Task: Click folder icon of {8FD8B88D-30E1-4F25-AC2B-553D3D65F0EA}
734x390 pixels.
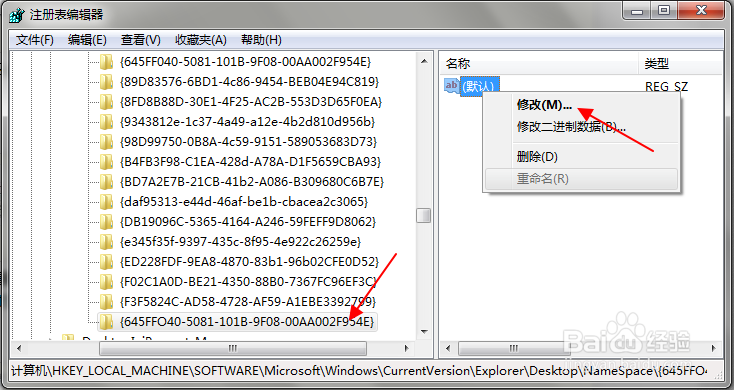Action: click(107, 102)
